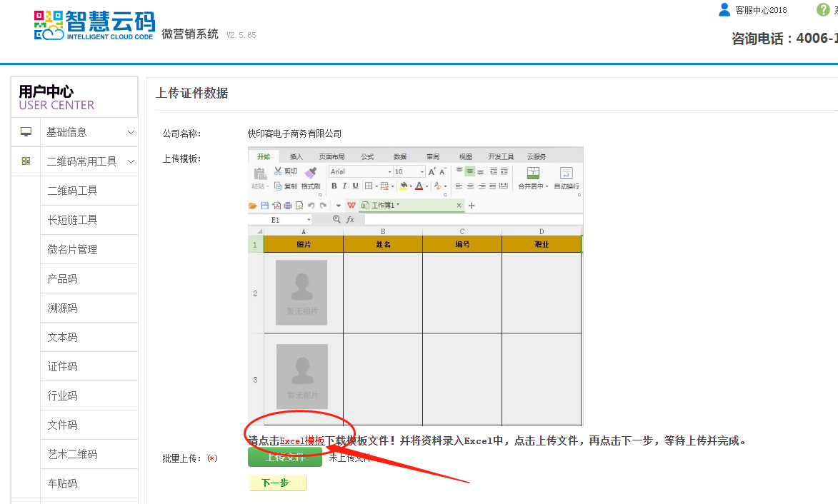Click the Excel模板 download link
This screenshot has height=504, width=838.
point(302,441)
